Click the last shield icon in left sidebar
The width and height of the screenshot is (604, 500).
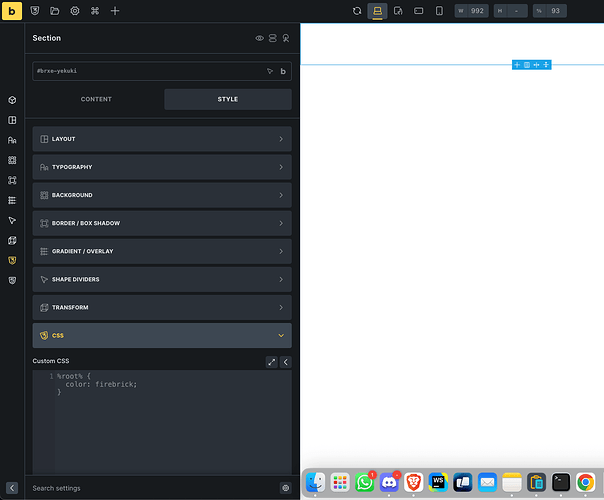[12, 280]
